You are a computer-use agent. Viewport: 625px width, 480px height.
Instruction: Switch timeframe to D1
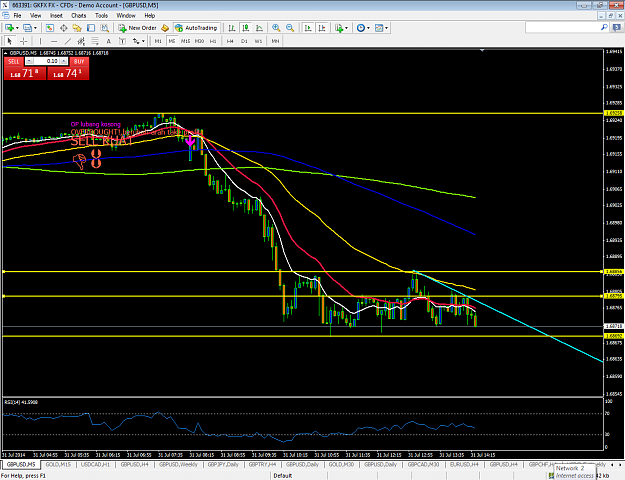tap(244, 41)
